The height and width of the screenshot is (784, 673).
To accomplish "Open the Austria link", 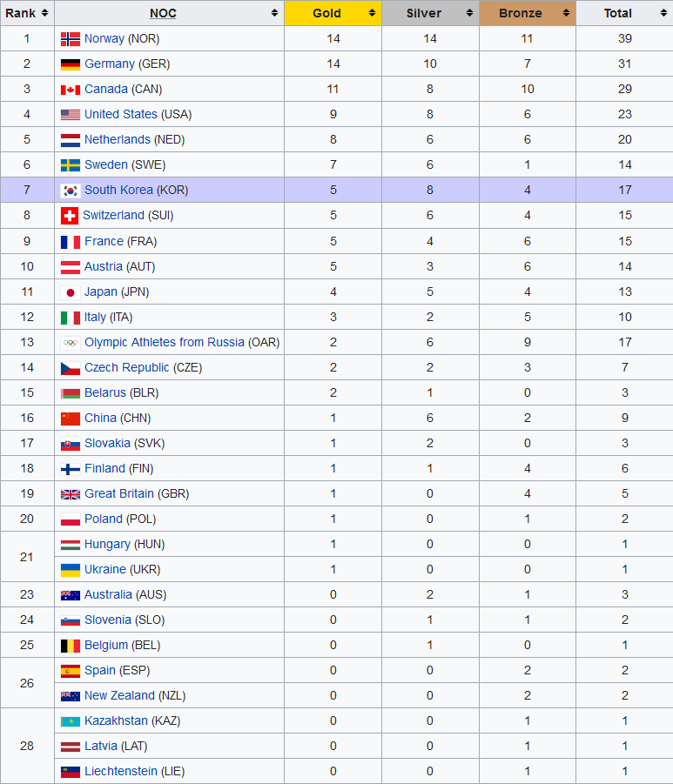I will tap(103, 266).
